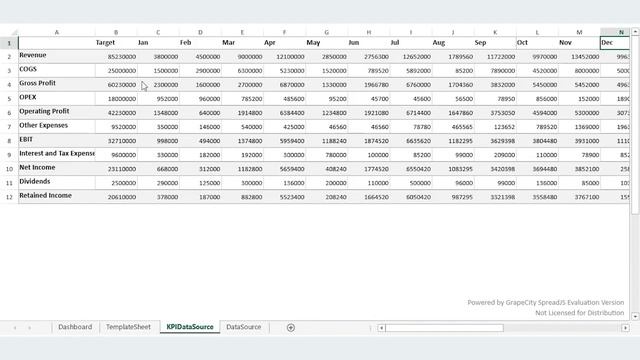Select the Revenue row label
This screenshot has height=360, width=640.
(x=57, y=56)
